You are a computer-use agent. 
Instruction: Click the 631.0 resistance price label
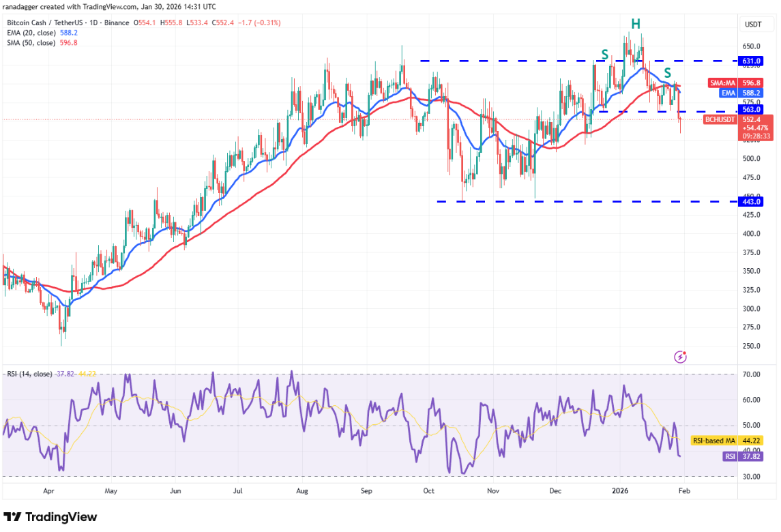click(752, 61)
